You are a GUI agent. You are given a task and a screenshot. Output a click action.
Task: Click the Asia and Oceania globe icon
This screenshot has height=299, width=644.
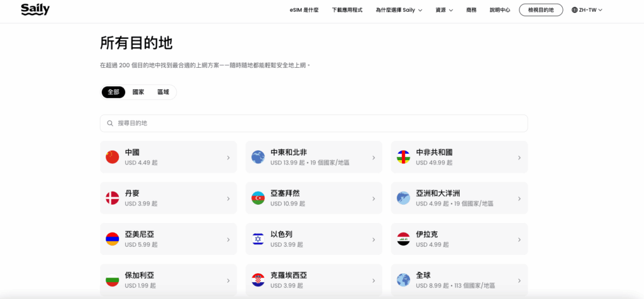point(403,198)
